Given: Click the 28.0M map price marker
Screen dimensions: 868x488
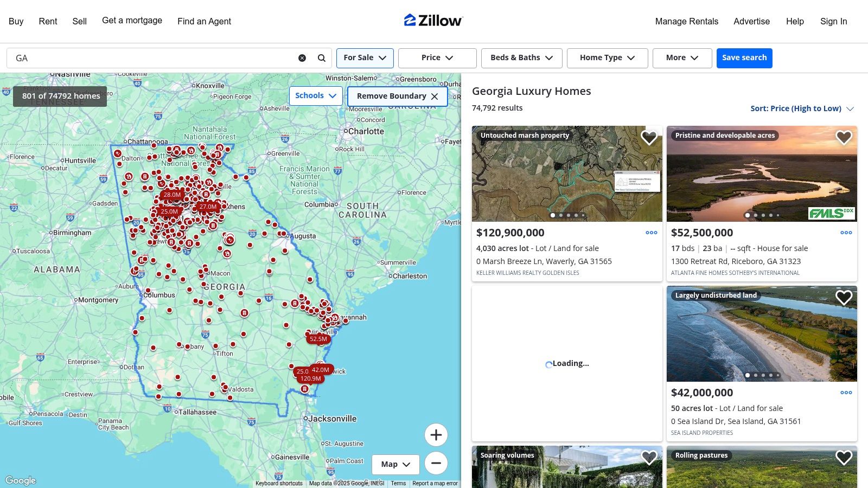Looking at the screenshot, I should tap(172, 195).
